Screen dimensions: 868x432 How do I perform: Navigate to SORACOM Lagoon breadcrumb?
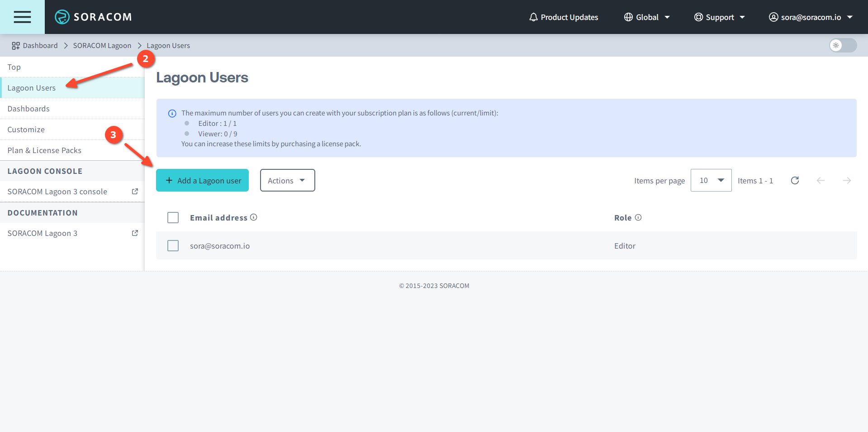pyautogui.click(x=102, y=46)
